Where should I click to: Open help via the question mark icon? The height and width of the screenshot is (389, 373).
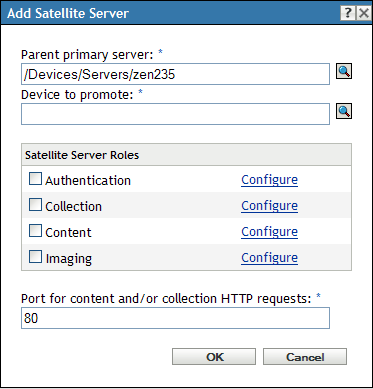pos(348,13)
